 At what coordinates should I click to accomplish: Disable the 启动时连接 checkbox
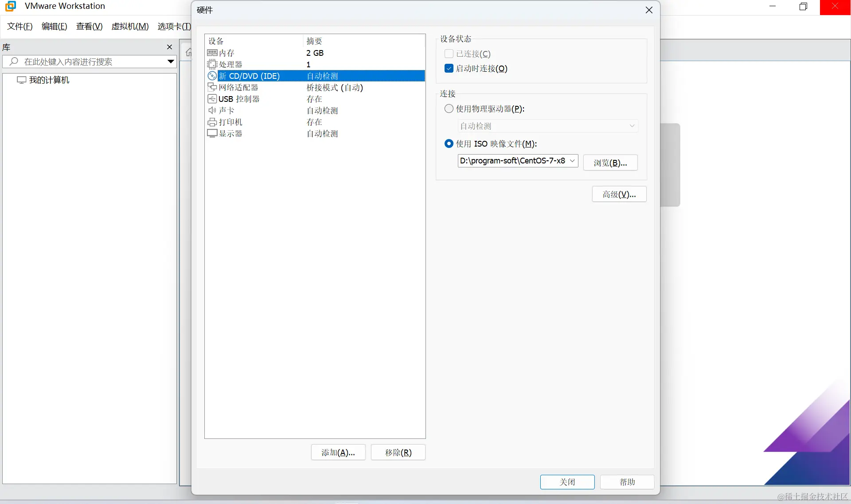tap(449, 68)
